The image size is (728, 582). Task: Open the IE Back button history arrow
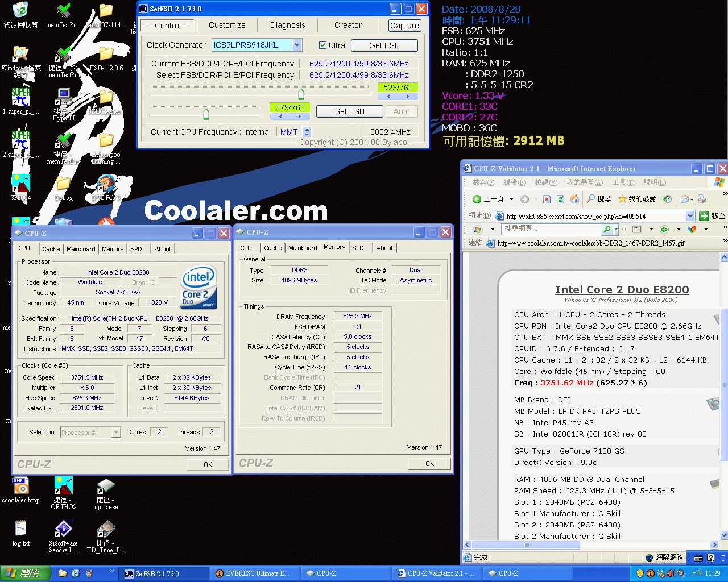click(x=511, y=199)
